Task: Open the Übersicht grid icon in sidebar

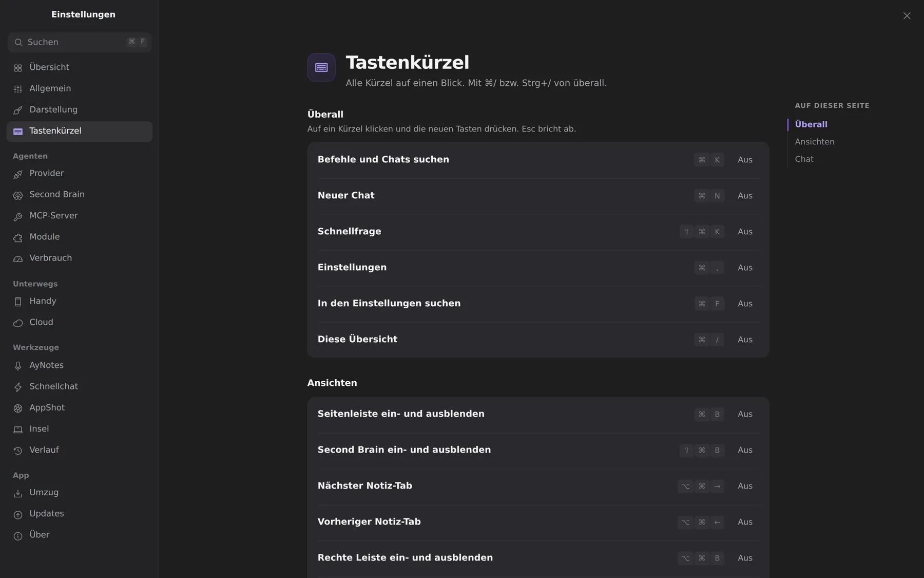Action: (x=18, y=68)
